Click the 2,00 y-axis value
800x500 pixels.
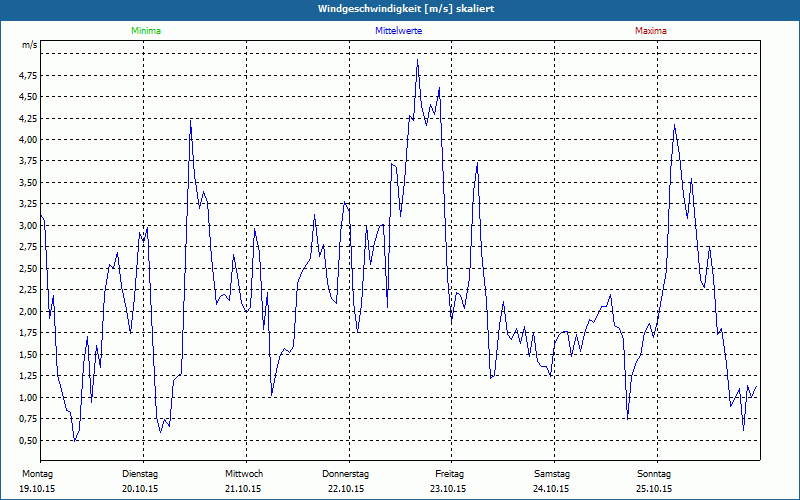point(29,312)
